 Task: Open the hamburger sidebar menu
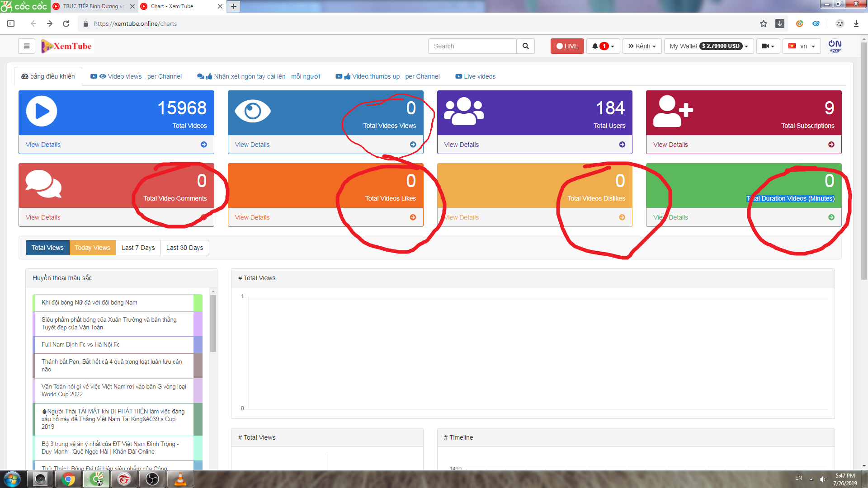click(27, 46)
